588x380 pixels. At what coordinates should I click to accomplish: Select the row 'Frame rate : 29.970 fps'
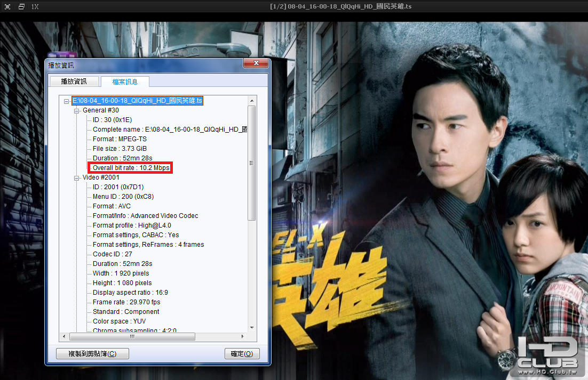pyautogui.click(x=126, y=302)
